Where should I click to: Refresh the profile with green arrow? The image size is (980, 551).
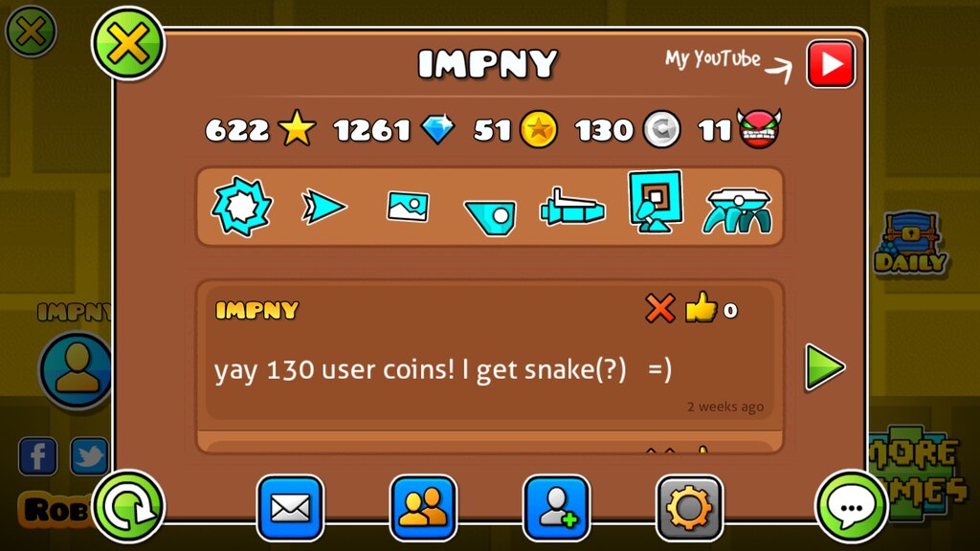129,507
